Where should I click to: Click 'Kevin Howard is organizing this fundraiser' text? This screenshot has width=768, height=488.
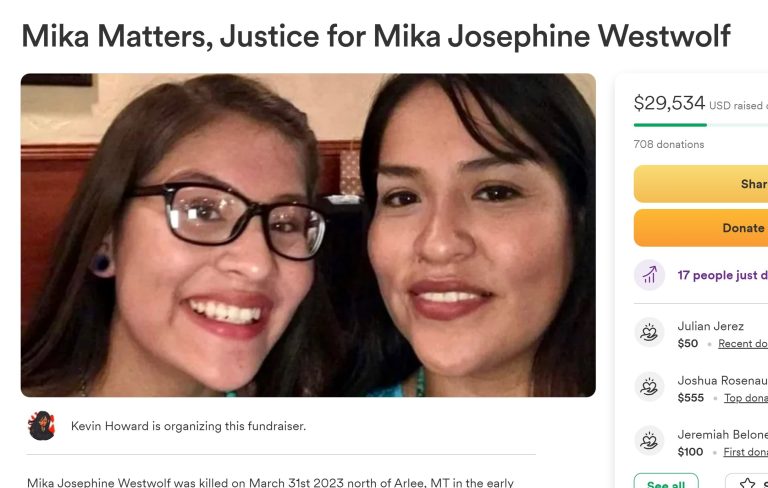click(x=188, y=426)
